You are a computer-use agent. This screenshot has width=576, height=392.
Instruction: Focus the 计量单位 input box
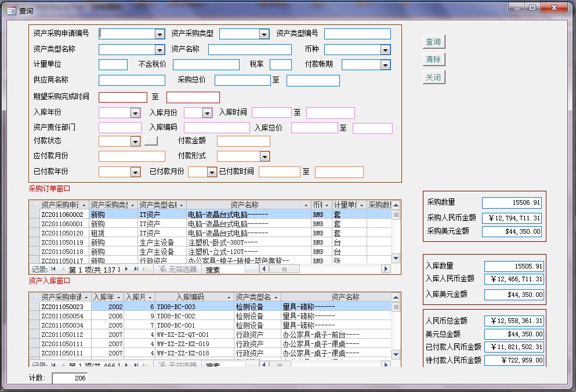(x=113, y=65)
